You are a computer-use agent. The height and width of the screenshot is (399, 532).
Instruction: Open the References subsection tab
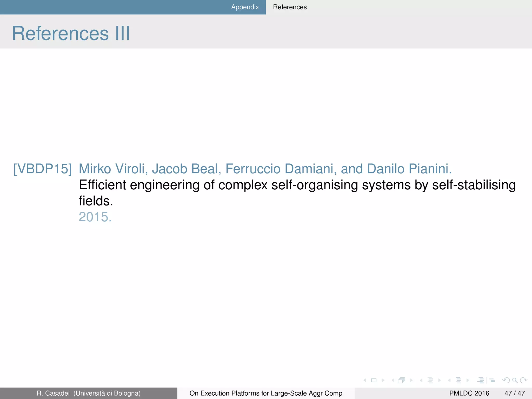(290, 7)
